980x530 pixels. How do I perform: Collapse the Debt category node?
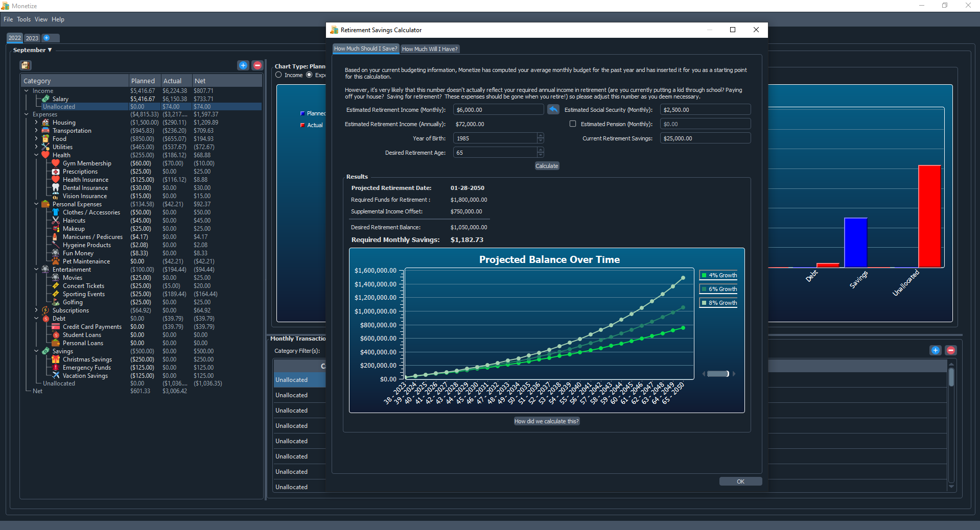pos(36,319)
